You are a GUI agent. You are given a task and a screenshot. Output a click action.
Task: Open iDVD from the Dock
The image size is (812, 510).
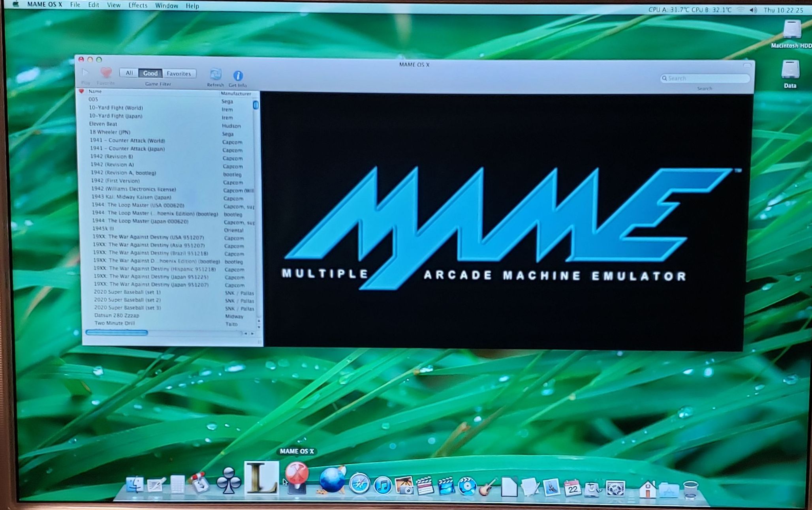point(467,486)
